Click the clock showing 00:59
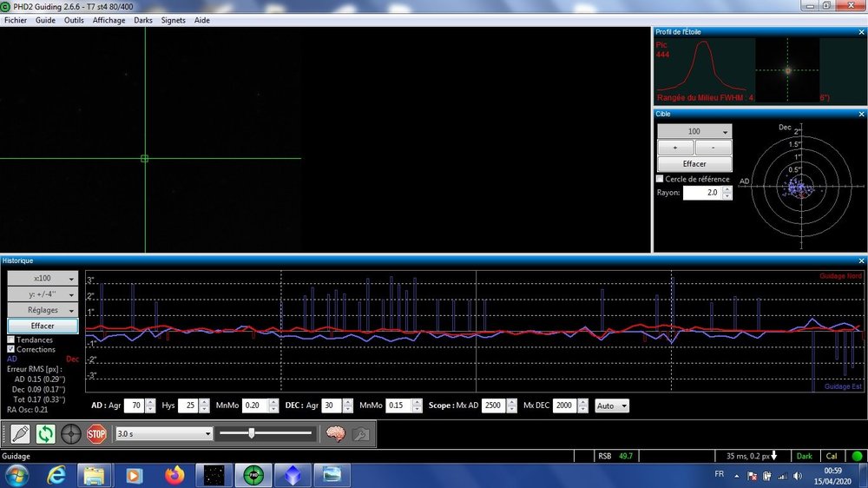The width and height of the screenshot is (868, 488). coord(832,471)
